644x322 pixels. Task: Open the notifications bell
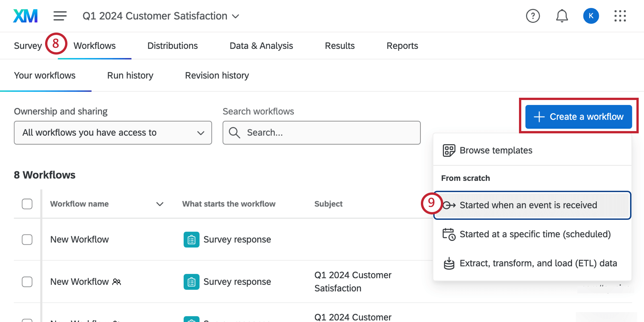562,16
